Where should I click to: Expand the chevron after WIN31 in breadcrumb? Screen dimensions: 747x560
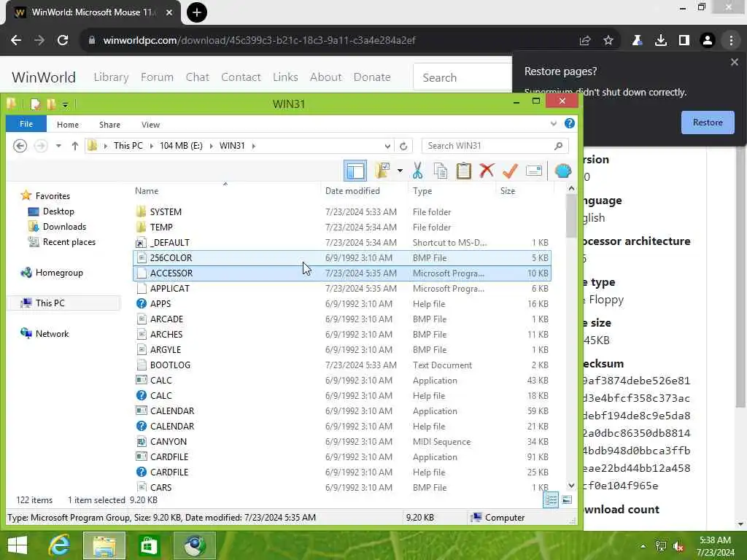[254, 146]
